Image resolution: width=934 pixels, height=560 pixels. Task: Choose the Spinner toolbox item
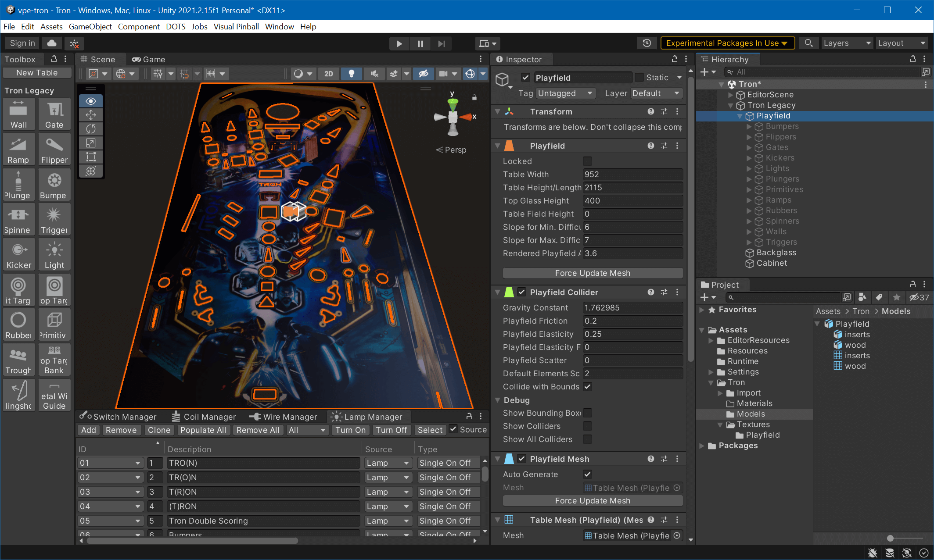click(18, 220)
